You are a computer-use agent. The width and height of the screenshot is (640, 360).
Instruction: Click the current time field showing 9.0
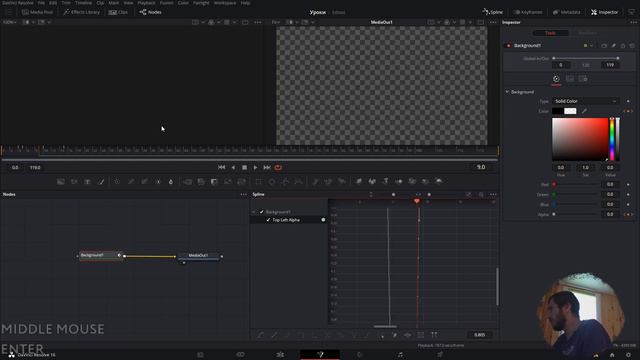[x=481, y=167]
